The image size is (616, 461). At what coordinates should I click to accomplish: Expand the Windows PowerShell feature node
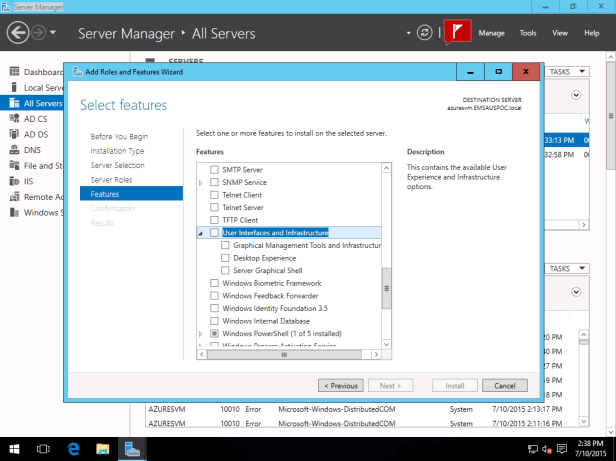201,333
